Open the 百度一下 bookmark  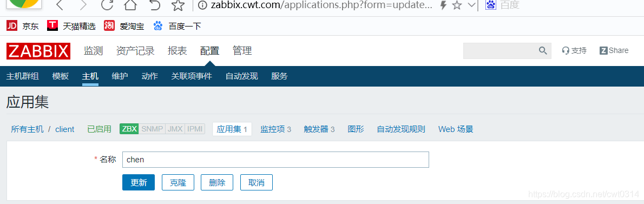click(x=177, y=27)
